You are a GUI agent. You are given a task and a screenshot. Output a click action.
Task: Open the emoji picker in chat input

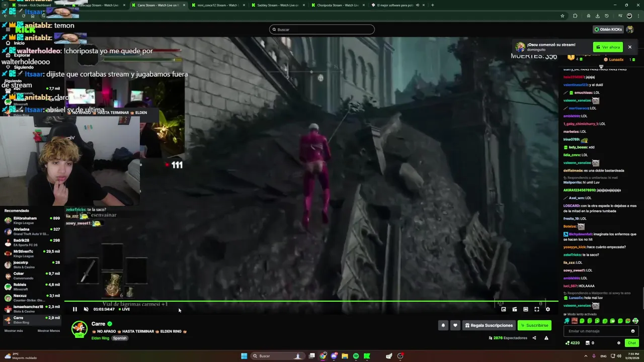pos(633,331)
